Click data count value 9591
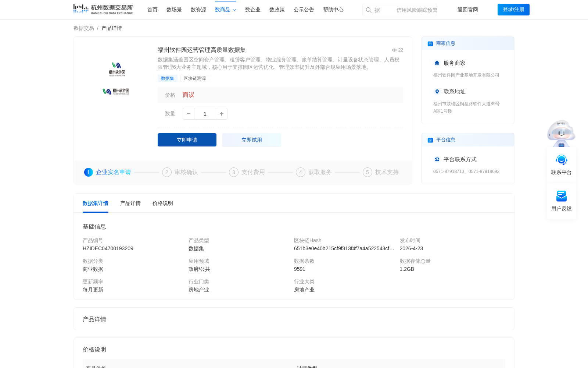Screen dimensions: 588x368 coord(300,269)
